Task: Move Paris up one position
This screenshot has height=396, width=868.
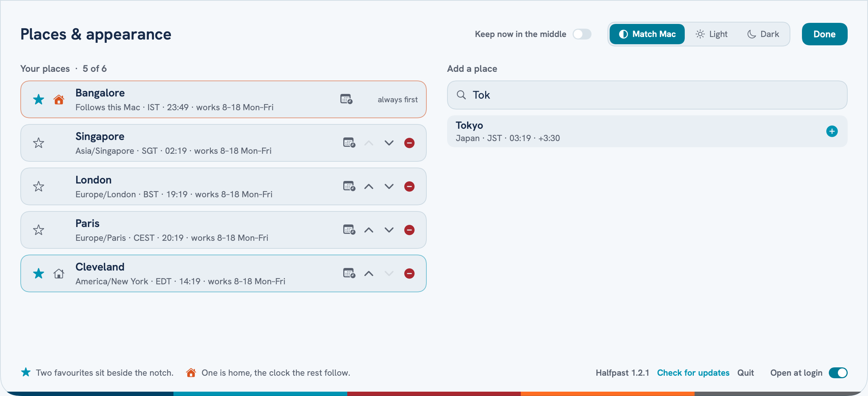Action: tap(369, 230)
